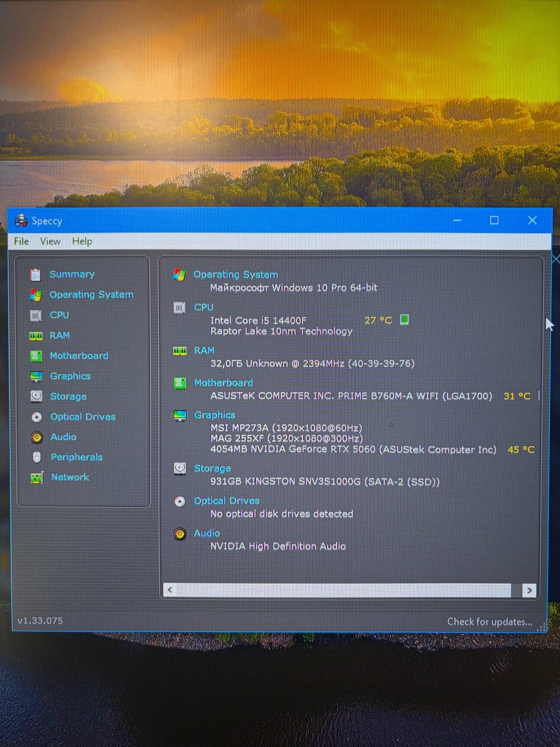
Task: Click the green CPU temperature indicator icon
Action: 404,319
